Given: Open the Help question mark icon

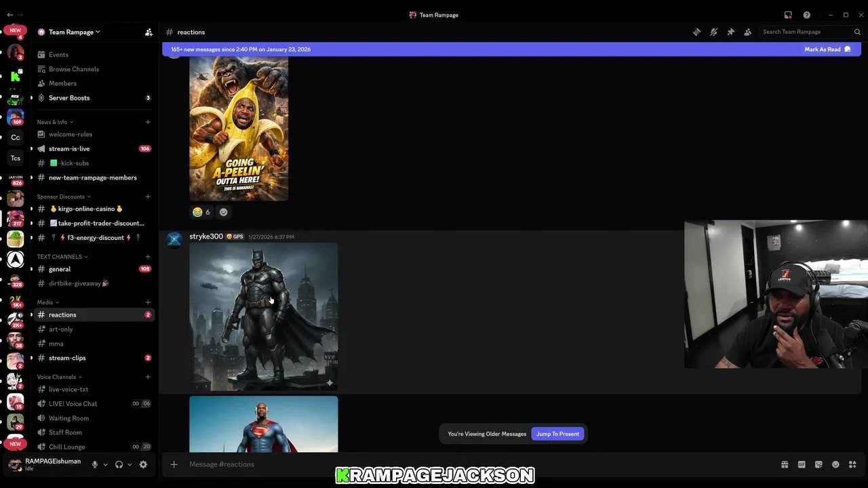Looking at the screenshot, I should tap(806, 15).
